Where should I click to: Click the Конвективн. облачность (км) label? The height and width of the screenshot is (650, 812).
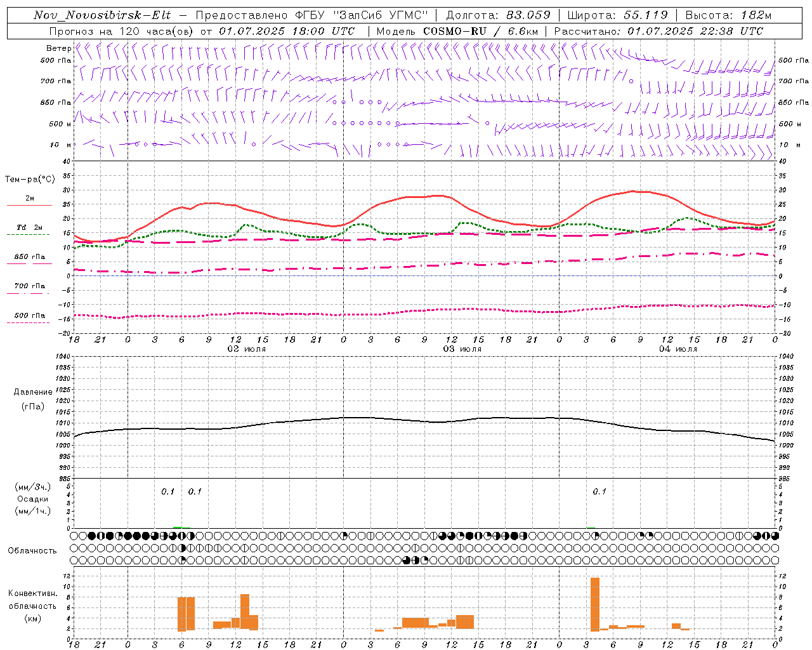pos(33,606)
